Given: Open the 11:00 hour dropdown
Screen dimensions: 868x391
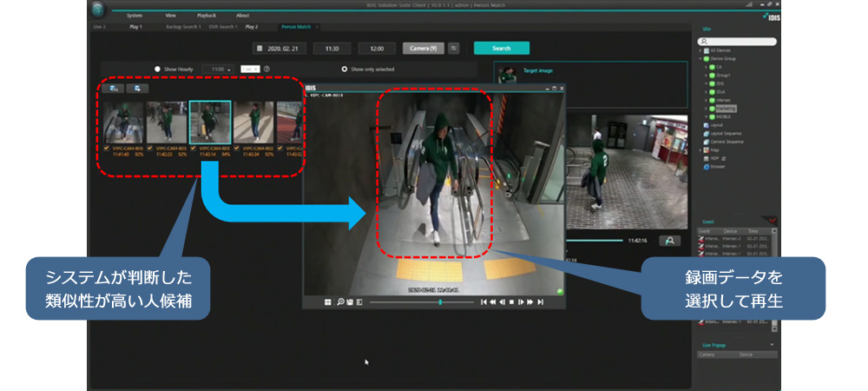Looking at the screenshot, I should click(x=216, y=68).
